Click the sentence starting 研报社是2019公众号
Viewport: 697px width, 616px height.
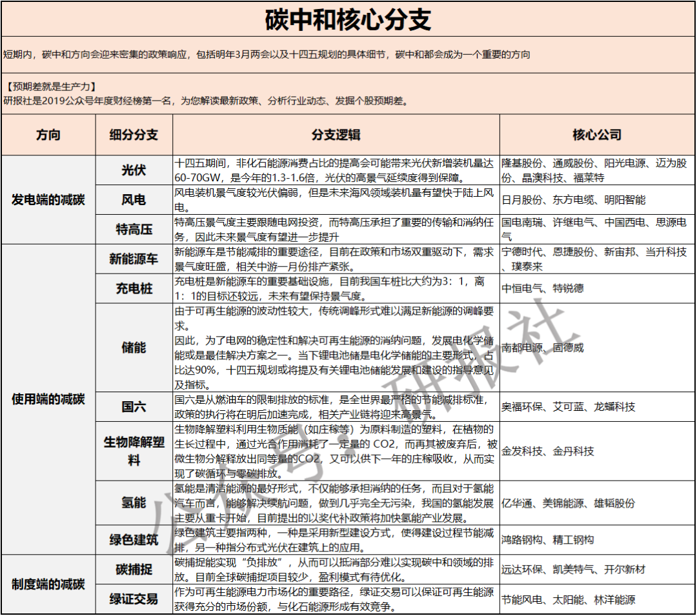(206, 101)
